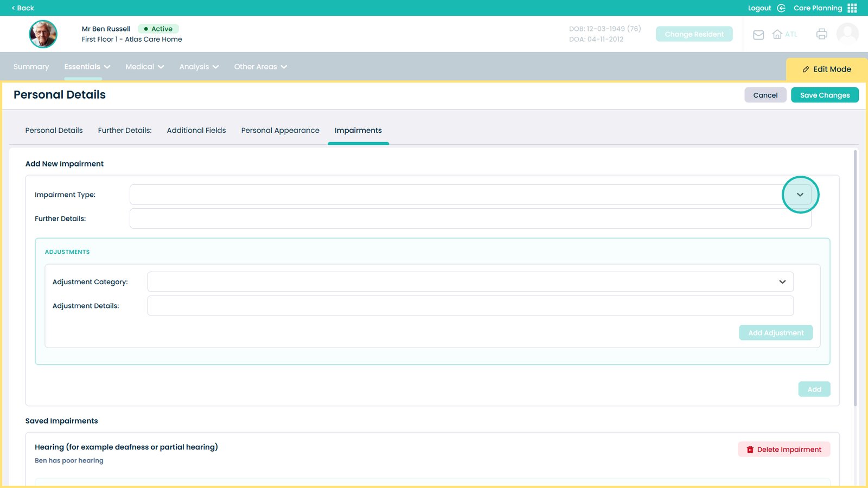Click Ben Russell's resident photo
Screen dimensions: 868x488
point(43,34)
